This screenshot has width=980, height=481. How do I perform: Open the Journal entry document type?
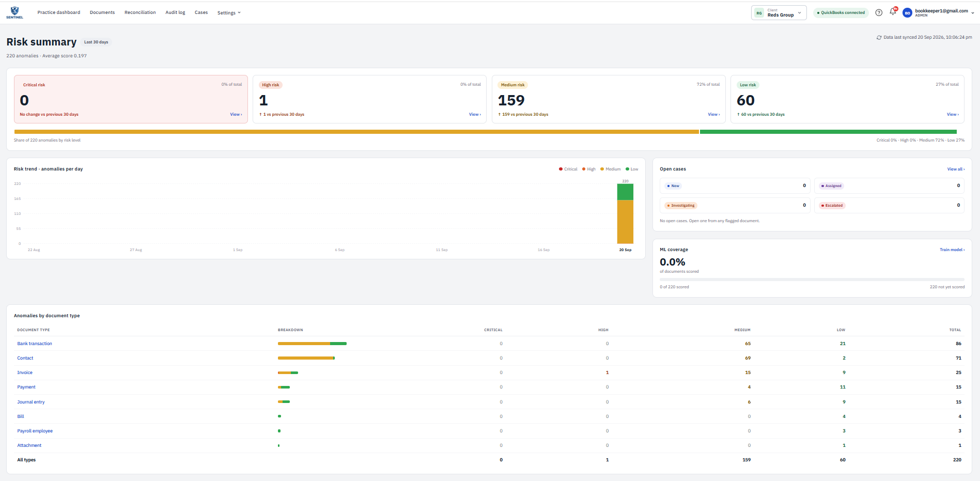point(31,402)
